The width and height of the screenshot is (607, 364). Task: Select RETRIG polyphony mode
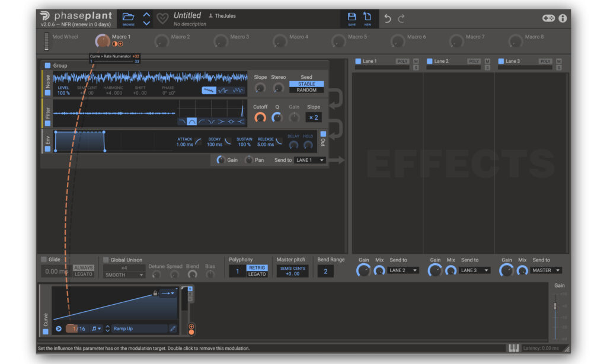coord(257,268)
